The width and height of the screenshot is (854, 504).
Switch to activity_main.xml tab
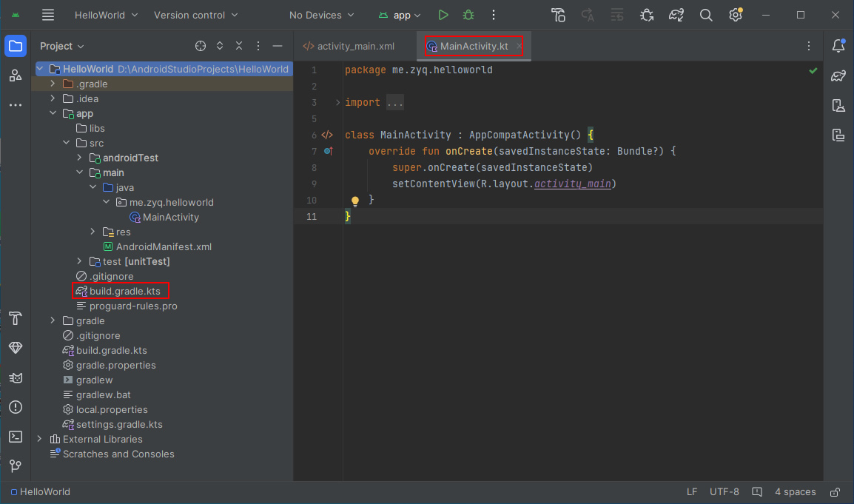(x=349, y=46)
